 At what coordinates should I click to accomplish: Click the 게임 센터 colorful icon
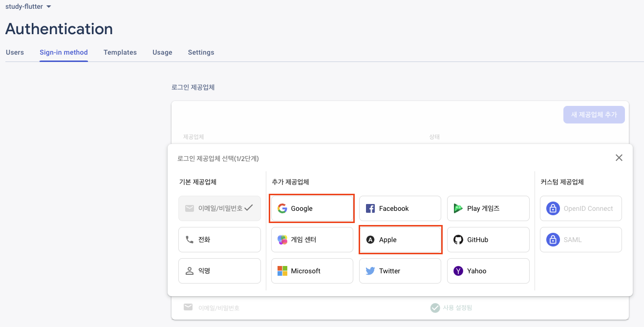point(282,240)
